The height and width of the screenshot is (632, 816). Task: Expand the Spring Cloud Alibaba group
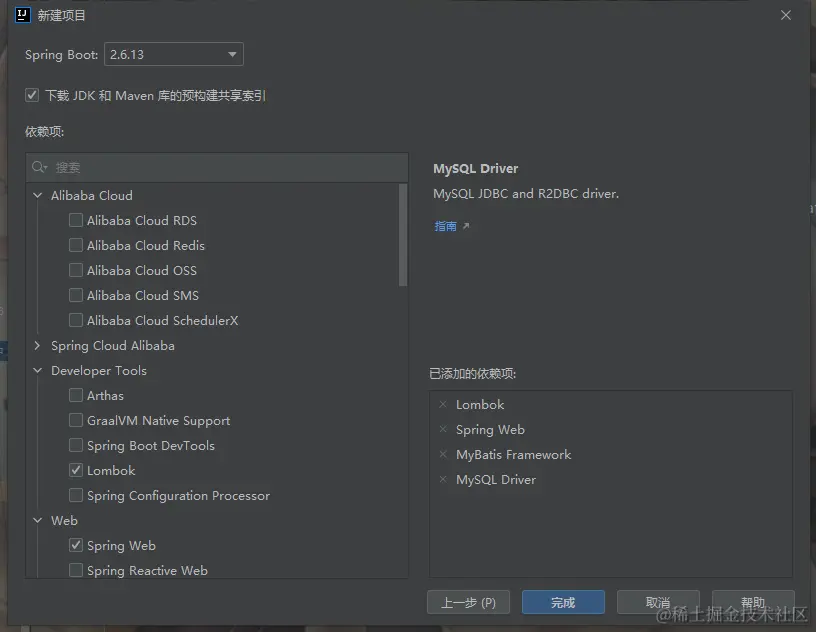click(37, 345)
